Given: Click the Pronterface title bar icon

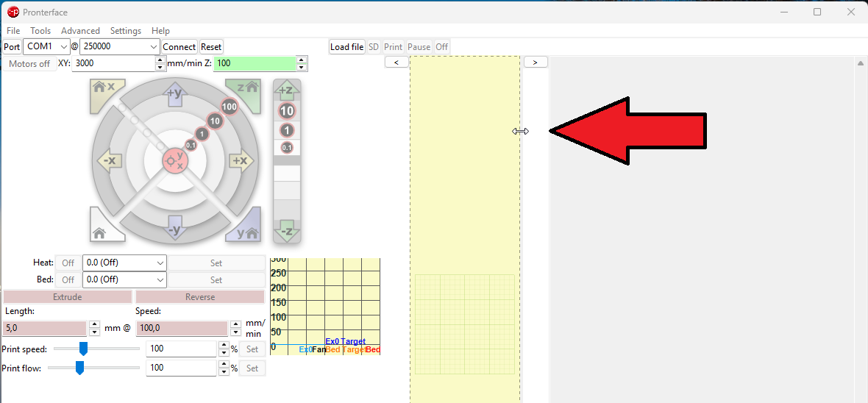Looking at the screenshot, I should click(13, 12).
